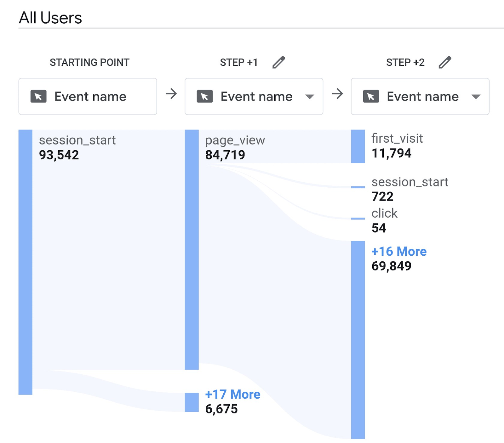This screenshot has height=443, width=504.
Task: Click the STEP +2 header text
Action: tap(405, 62)
